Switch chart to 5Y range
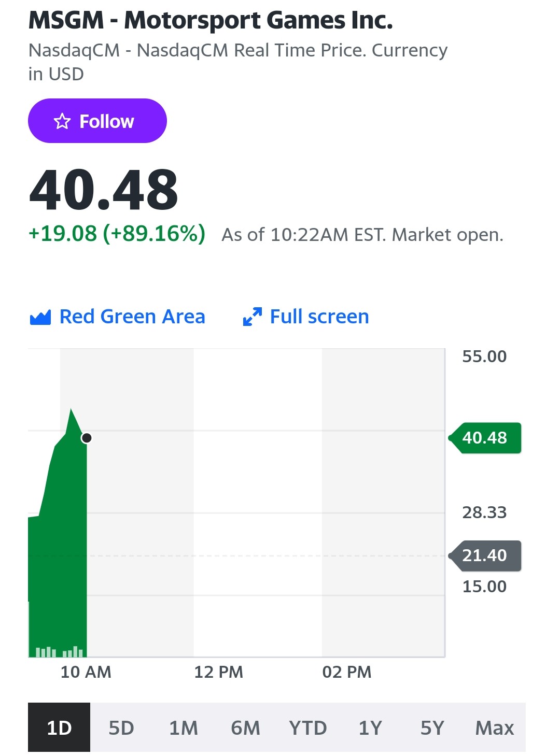Image resolution: width=560 pixels, height=756 pixels. (432, 727)
